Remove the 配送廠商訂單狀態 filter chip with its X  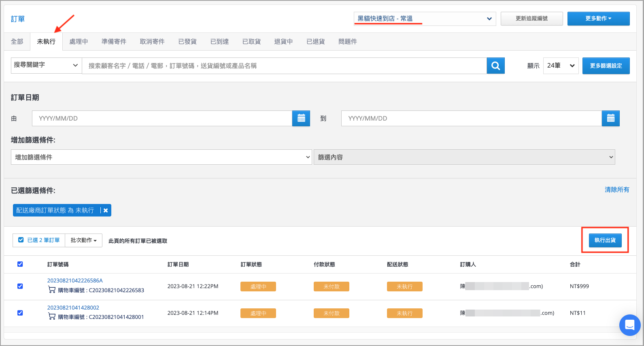click(x=106, y=210)
